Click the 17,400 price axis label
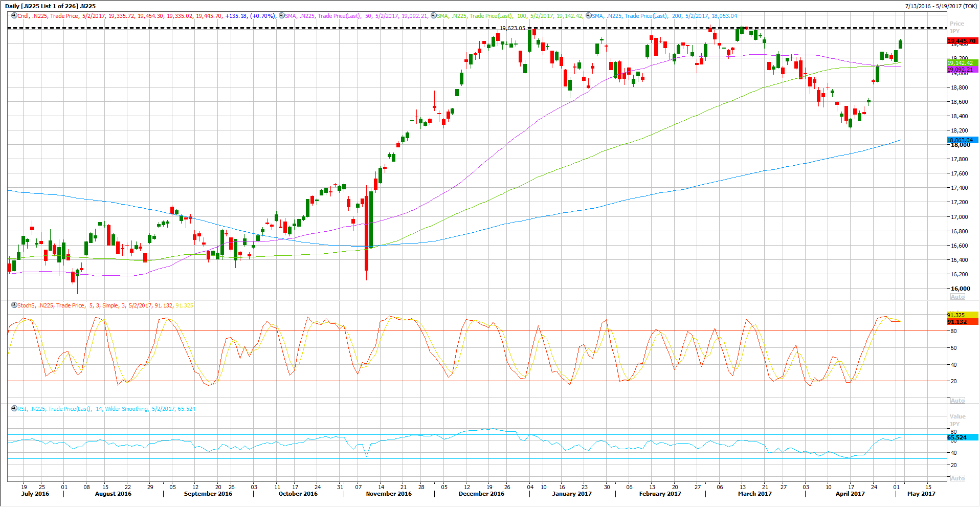This screenshot has width=980, height=507. pos(960,188)
